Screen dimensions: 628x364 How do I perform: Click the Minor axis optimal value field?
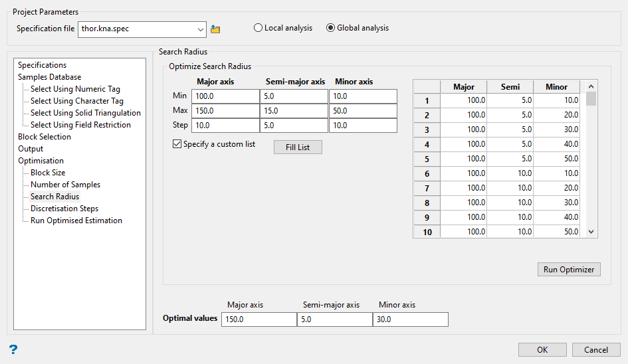(x=410, y=319)
